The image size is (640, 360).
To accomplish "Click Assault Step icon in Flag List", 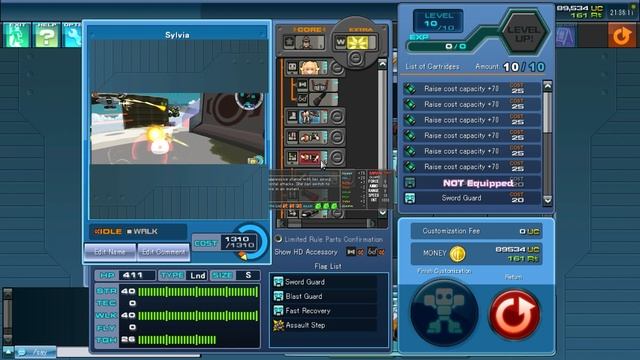I will [x=278, y=325].
